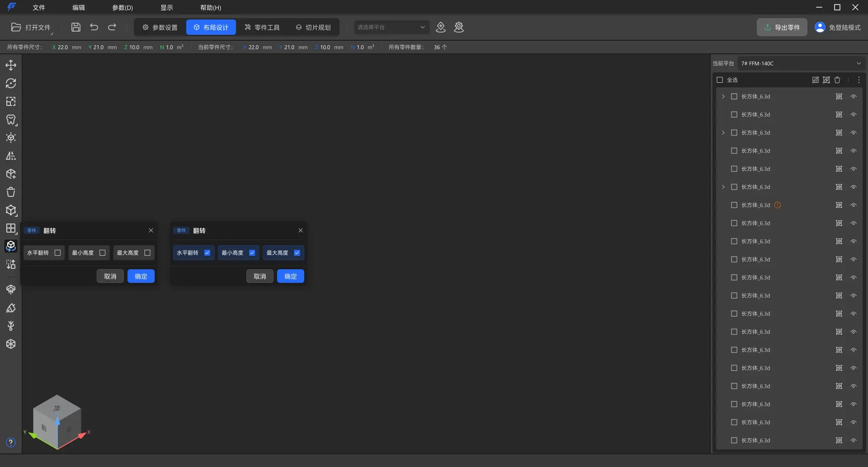Click the trash delete icon in left sidebar

11,192
